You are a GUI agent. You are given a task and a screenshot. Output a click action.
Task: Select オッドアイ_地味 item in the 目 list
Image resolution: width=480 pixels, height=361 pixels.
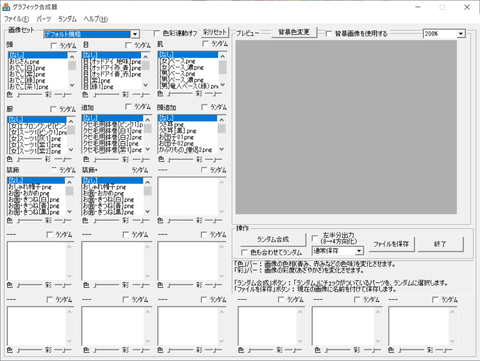[x=112, y=62]
